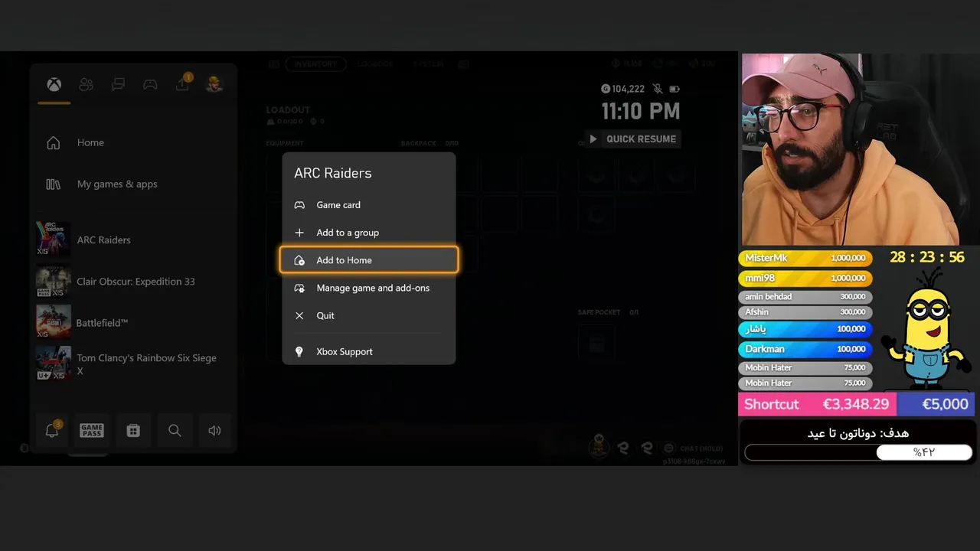Click the controller battery status icon
Image resolution: width=980 pixels, height=551 pixels.
675,89
